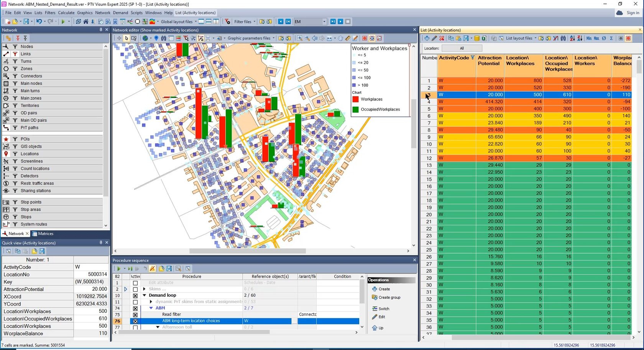This screenshot has height=350, width=644.
Task: Click the binoculars find icon in Network editor
Action: tap(164, 38)
